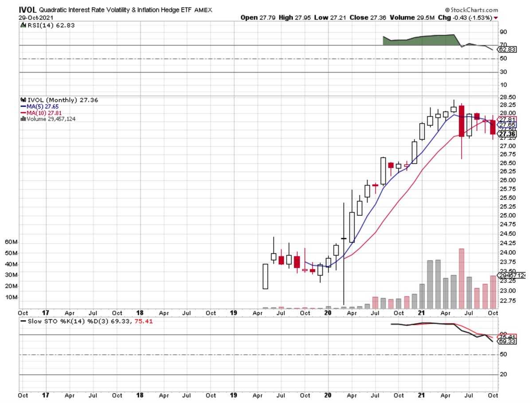Viewport: 532px width, 403px height.
Task: Click the MA(10) 27.81 legend text
Action: [x=44, y=113]
